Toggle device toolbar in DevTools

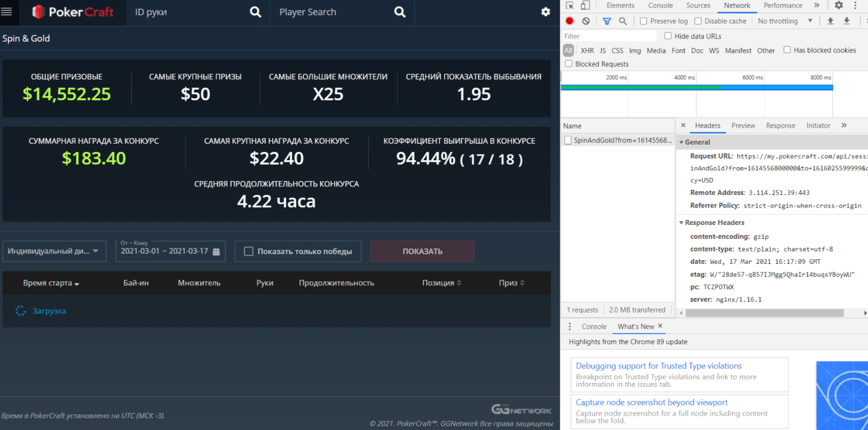coord(586,5)
